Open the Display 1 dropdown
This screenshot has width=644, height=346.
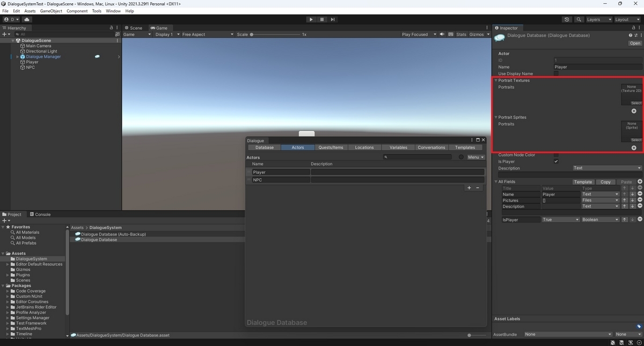[166, 34]
